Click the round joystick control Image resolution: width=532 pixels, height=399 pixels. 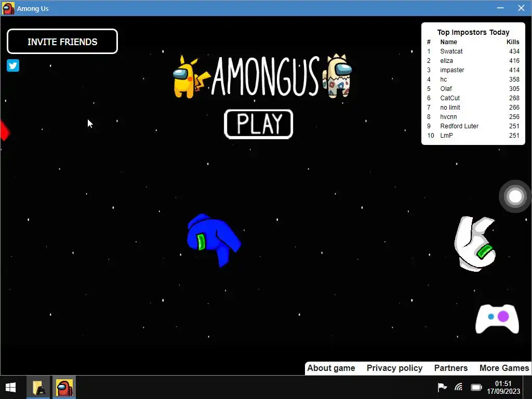pos(515,196)
